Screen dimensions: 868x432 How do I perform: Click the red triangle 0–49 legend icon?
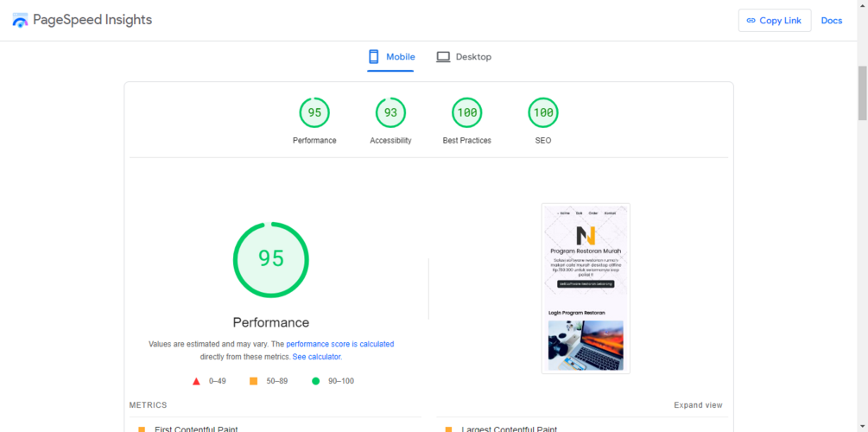pos(196,381)
